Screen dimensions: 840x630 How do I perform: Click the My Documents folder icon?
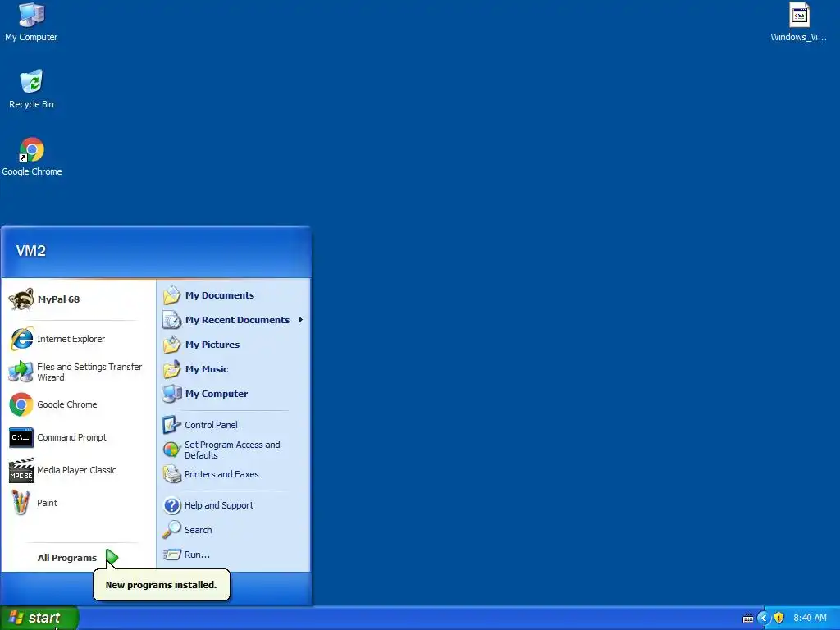172,295
